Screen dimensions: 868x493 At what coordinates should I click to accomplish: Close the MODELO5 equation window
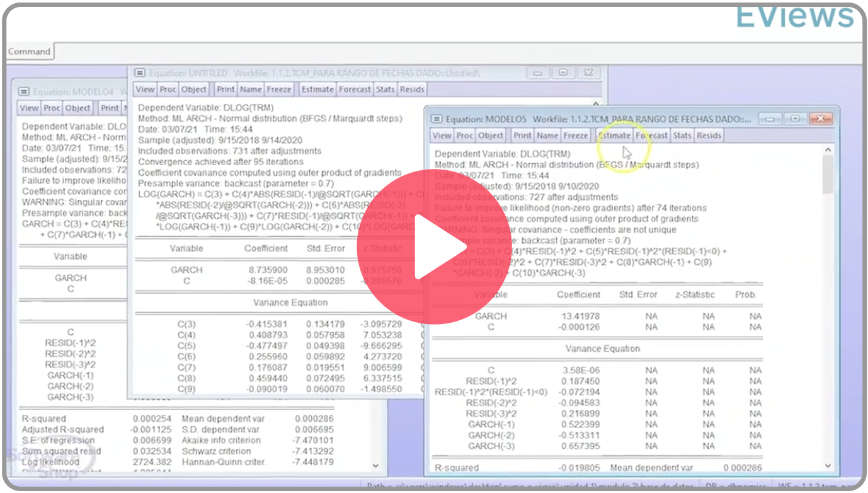click(x=820, y=119)
